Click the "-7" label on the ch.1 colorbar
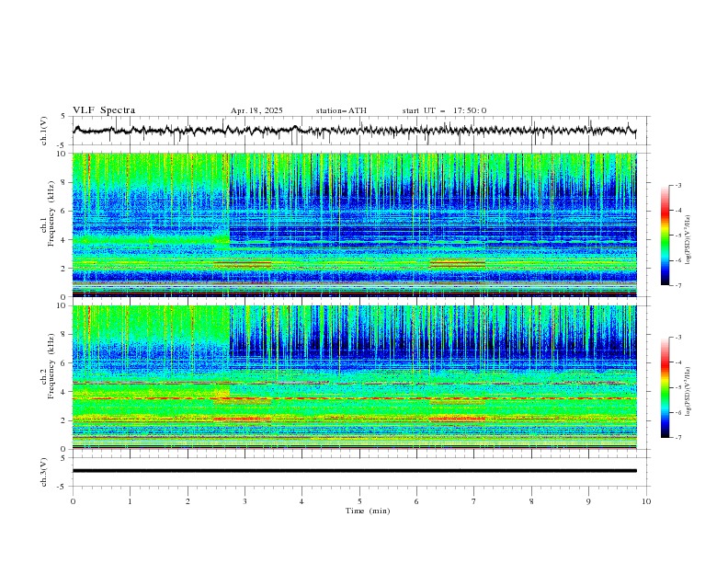The width and height of the screenshot is (728, 563). [677, 285]
